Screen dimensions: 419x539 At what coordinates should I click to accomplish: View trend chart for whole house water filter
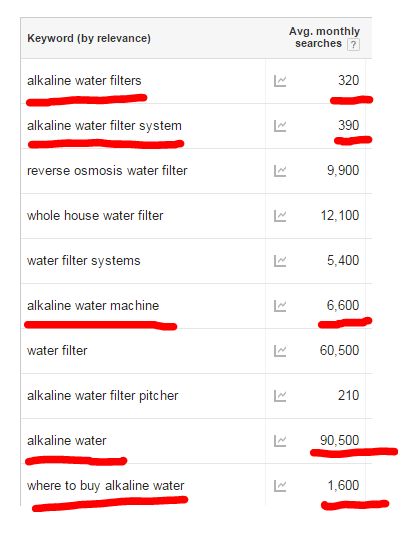tap(280, 216)
